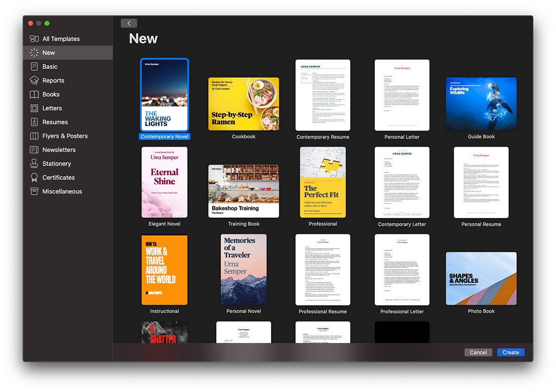556x392 pixels.
Task: Go back using the chevron button
Action: [129, 23]
